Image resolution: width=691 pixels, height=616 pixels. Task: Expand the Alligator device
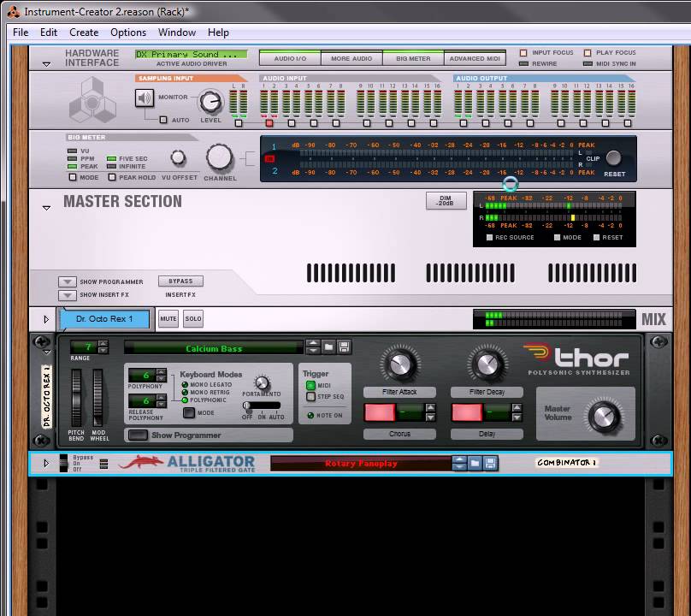tap(46, 464)
